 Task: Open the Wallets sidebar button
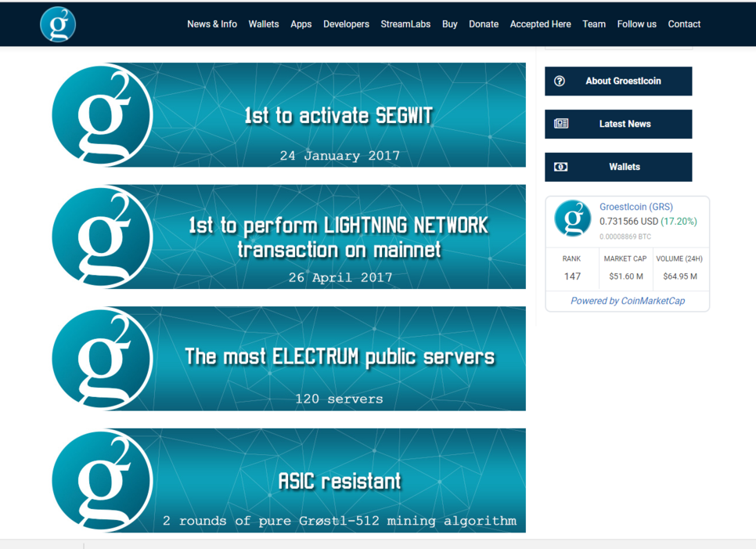tap(618, 167)
